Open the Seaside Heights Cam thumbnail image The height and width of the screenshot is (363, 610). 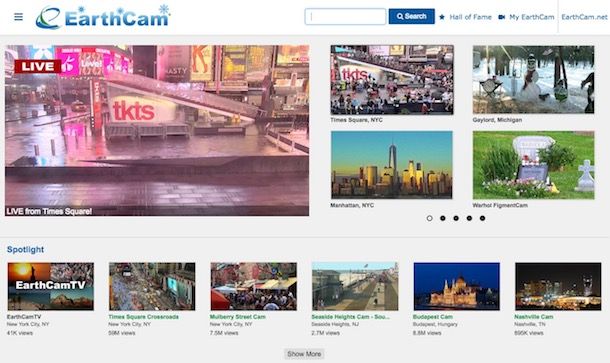pyautogui.click(x=355, y=286)
